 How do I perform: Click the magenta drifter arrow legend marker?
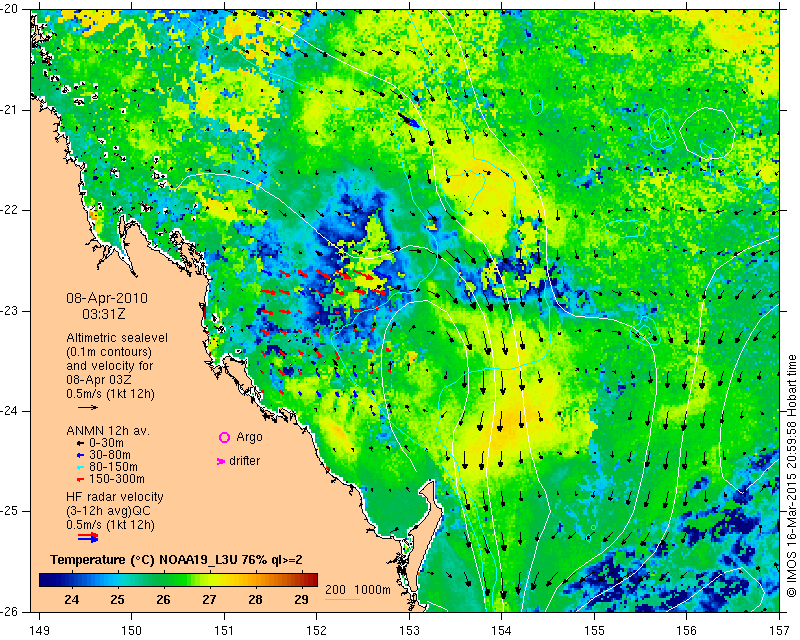pyautogui.click(x=221, y=461)
